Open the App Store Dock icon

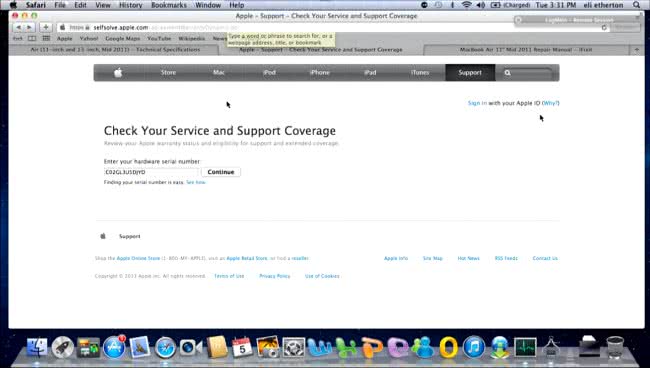[x=114, y=347]
